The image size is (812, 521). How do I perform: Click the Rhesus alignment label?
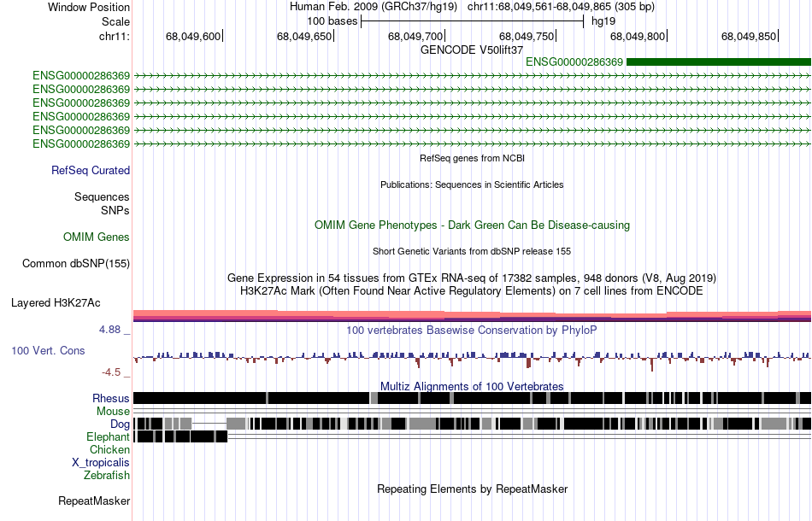click(111, 398)
